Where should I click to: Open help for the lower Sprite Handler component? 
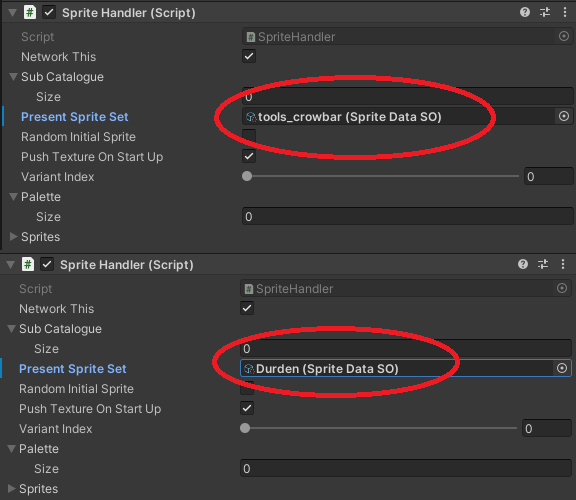coord(523,264)
